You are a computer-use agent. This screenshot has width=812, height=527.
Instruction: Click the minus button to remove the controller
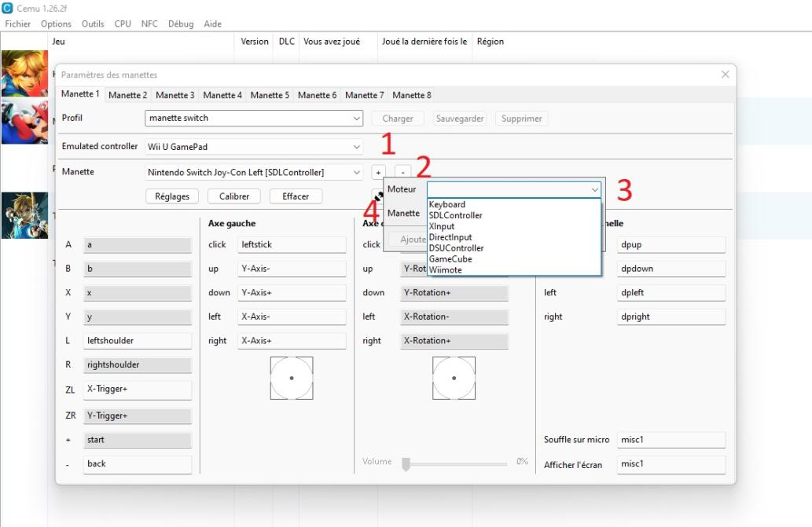(402, 172)
